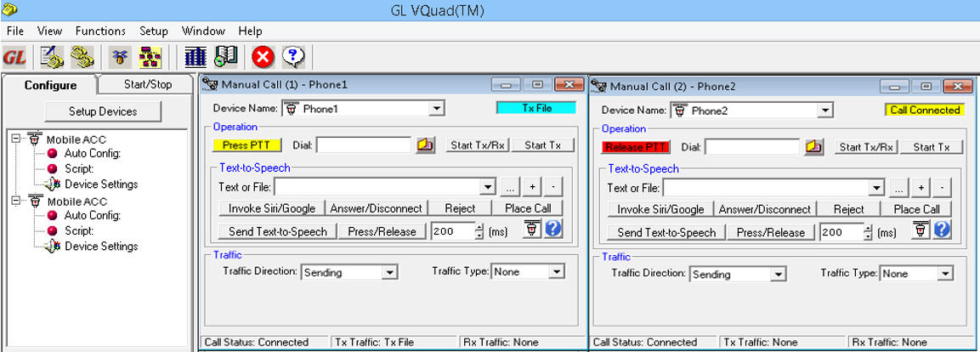Click the Dial input field in Phone1
980x352 pixels.
pos(364,145)
